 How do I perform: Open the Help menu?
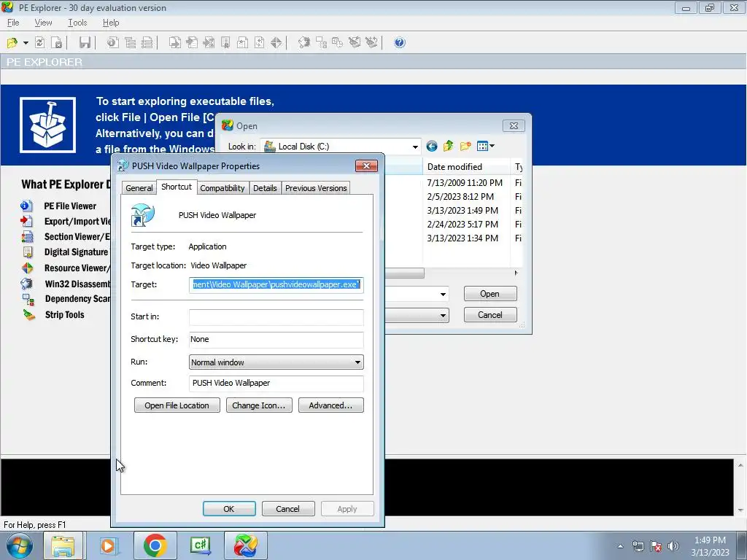pos(111,23)
